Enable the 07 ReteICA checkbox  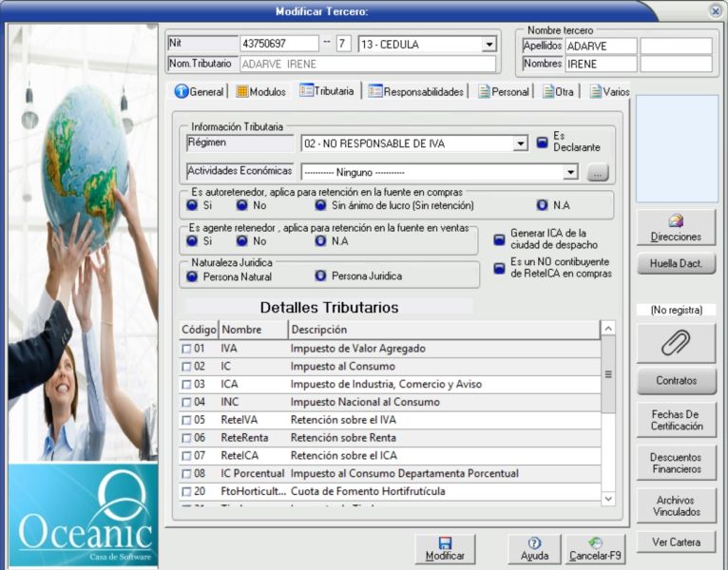(187, 455)
